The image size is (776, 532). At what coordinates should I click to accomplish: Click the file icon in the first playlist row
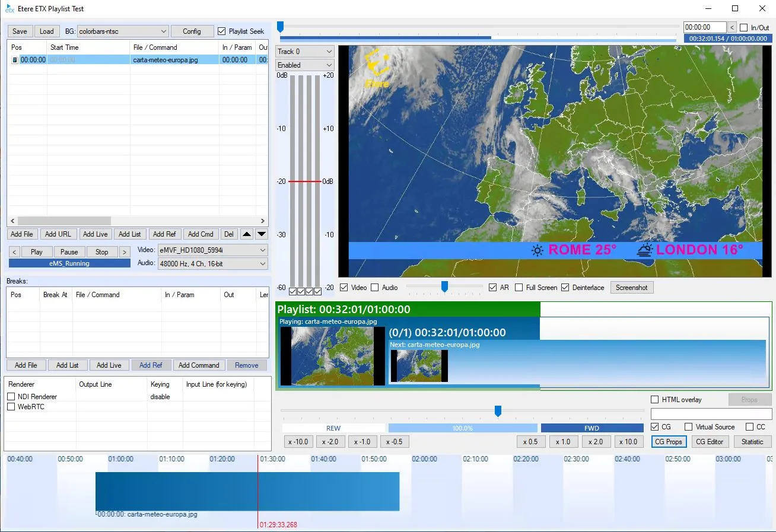click(15, 60)
